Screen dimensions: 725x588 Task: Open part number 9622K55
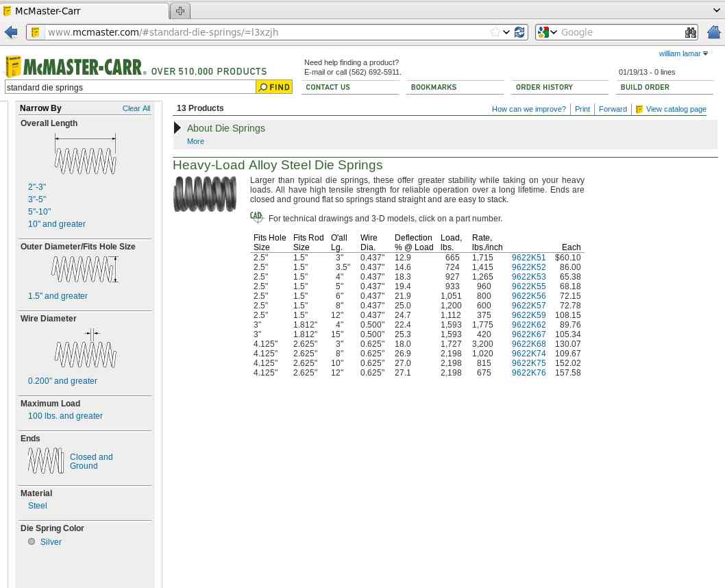click(528, 286)
